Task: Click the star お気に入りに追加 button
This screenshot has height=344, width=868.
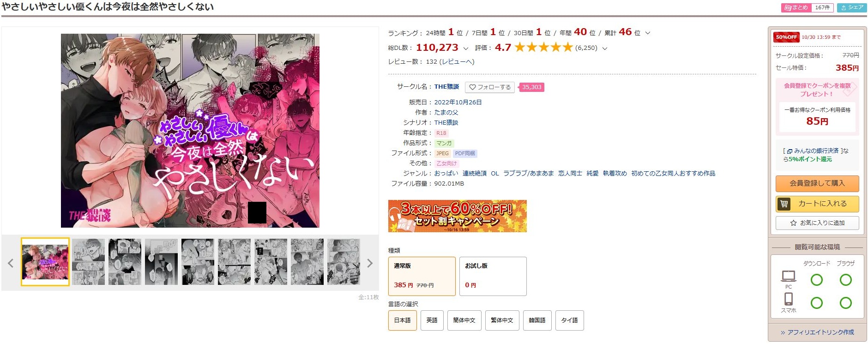Action: point(817,223)
